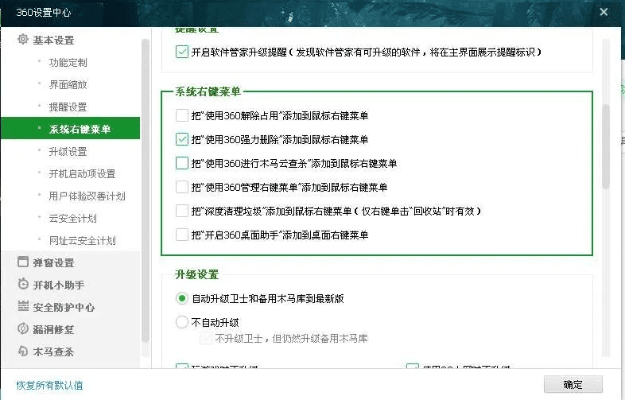Screen dimensions: 625x400
Task: Select 自动升级卫士和备用木马库到最新版 radio option
Action: [182, 298]
